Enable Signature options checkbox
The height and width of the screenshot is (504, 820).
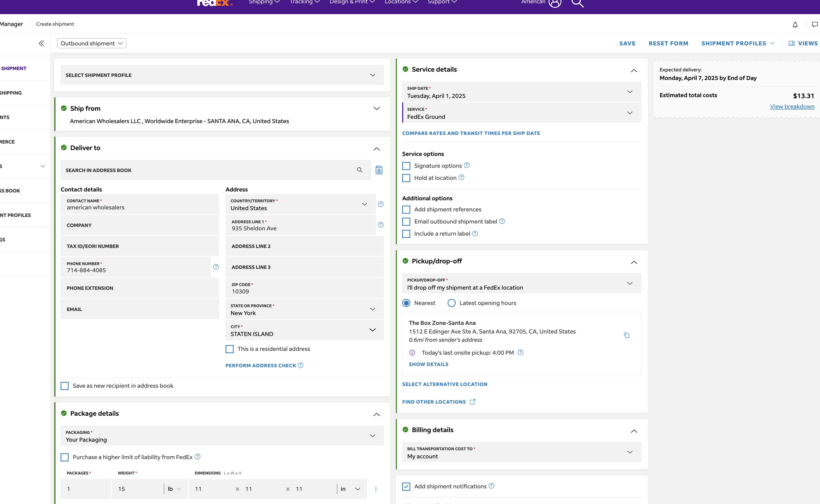tap(406, 166)
